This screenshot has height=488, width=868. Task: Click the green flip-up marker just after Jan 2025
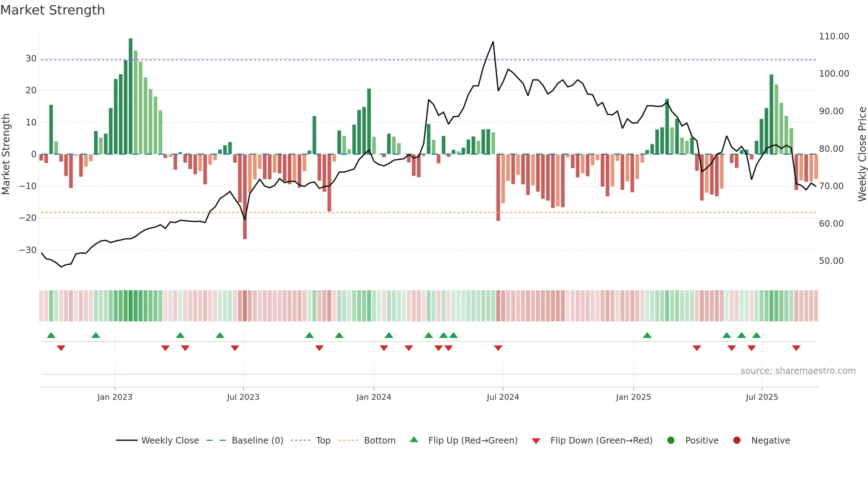click(x=647, y=335)
